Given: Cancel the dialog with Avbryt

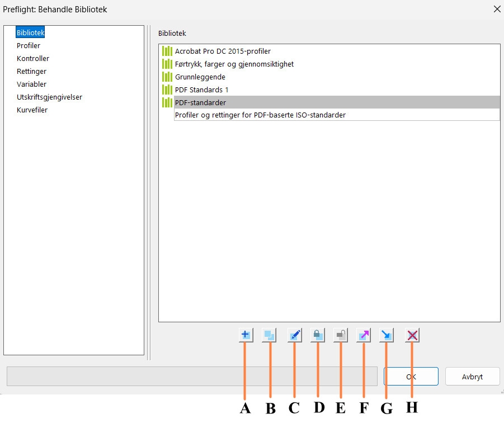Looking at the screenshot, I should point(472,376).
